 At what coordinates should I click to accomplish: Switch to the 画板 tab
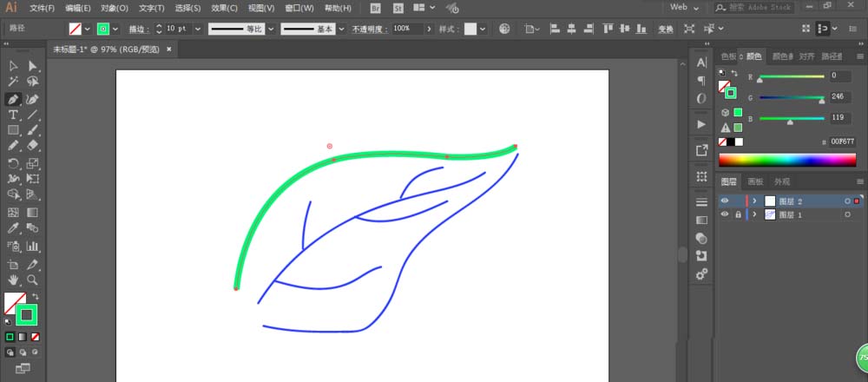coord(755,181)
